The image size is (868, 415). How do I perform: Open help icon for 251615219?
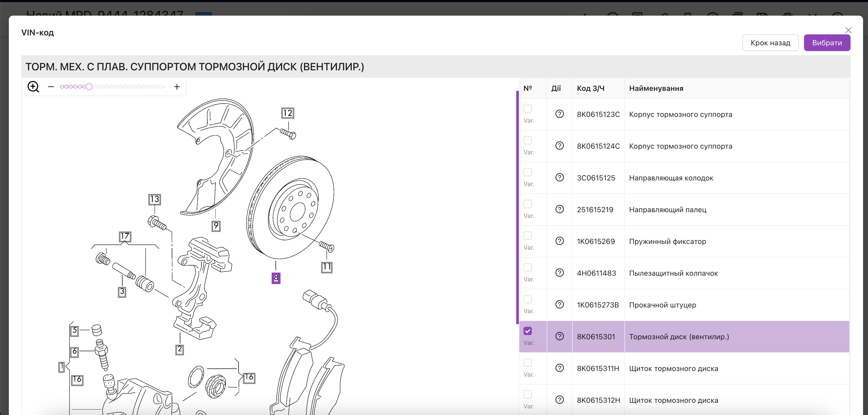click(559, 209)
